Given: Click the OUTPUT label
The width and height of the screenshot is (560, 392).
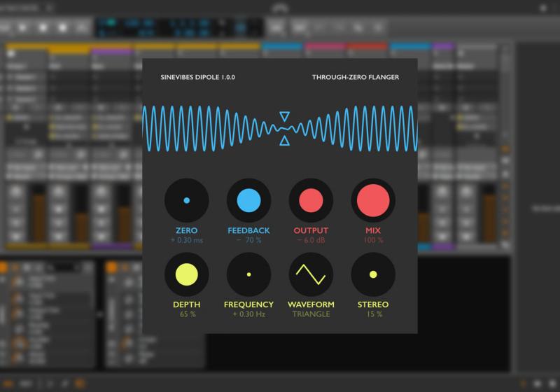Looking at the screenshot, I should coord(311,230).
